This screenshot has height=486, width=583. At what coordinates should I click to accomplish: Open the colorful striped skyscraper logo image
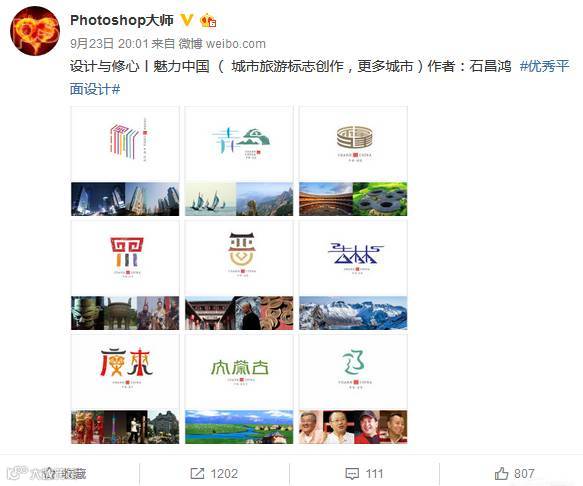(x=125, y=161)
